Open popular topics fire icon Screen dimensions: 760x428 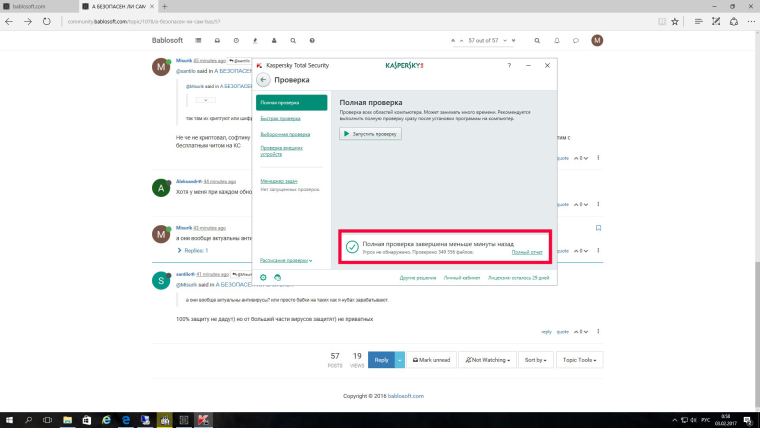(x=255, y=41)
